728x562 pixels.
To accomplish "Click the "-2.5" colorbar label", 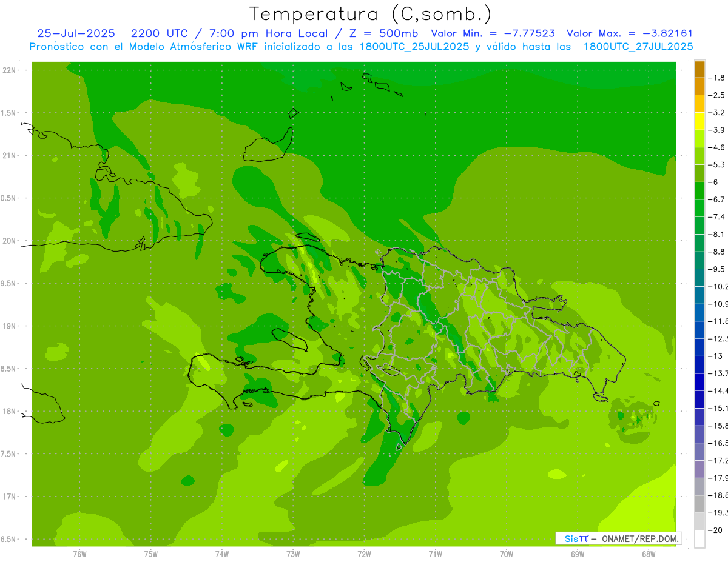I will click(x=716, y=95).
